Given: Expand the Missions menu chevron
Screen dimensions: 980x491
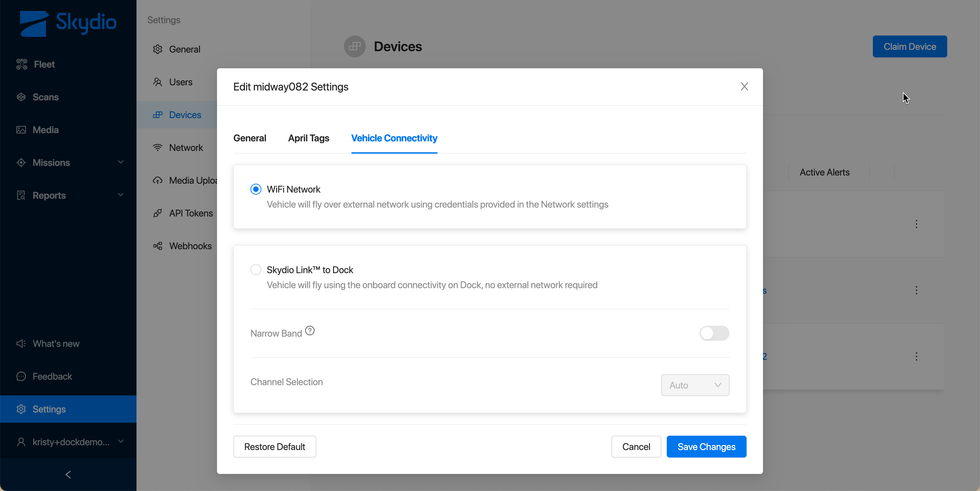Looking at the screenshot, I should 120,162.
